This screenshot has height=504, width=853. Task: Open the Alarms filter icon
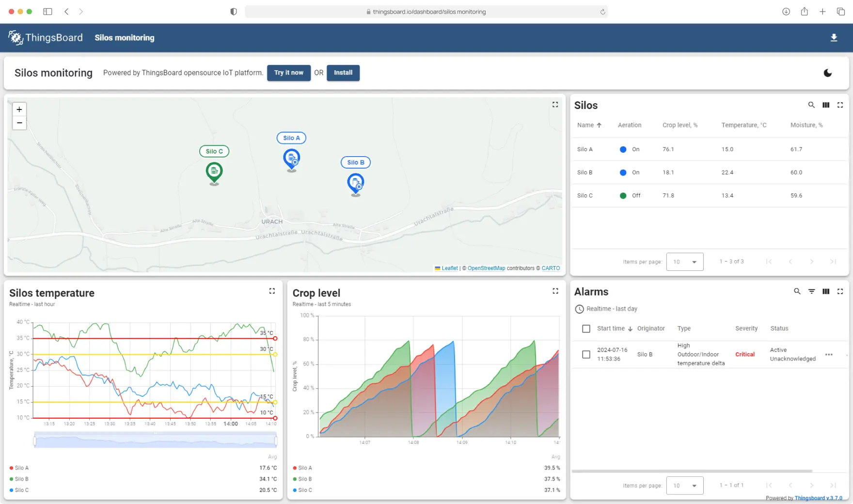(x=811, y=291)
